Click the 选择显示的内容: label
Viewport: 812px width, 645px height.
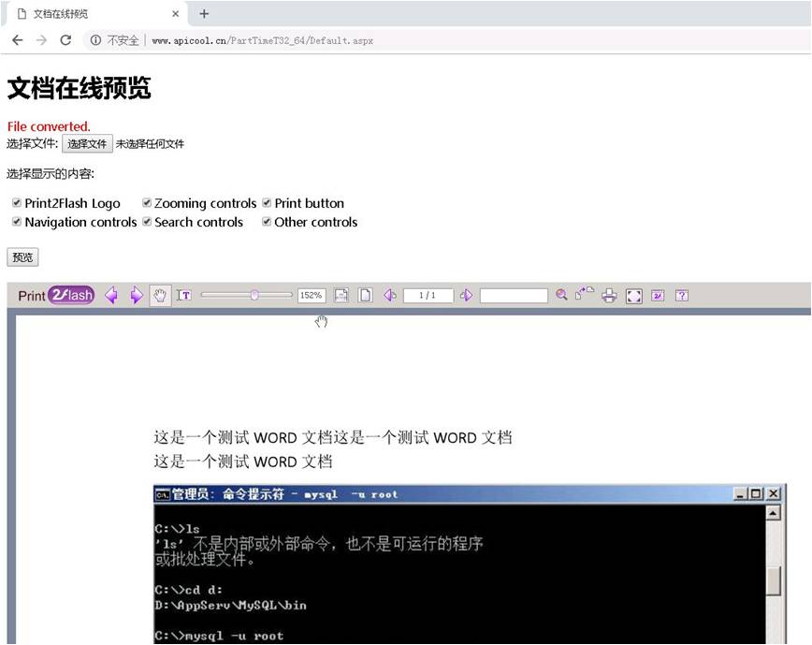click(x=51, y=174)
